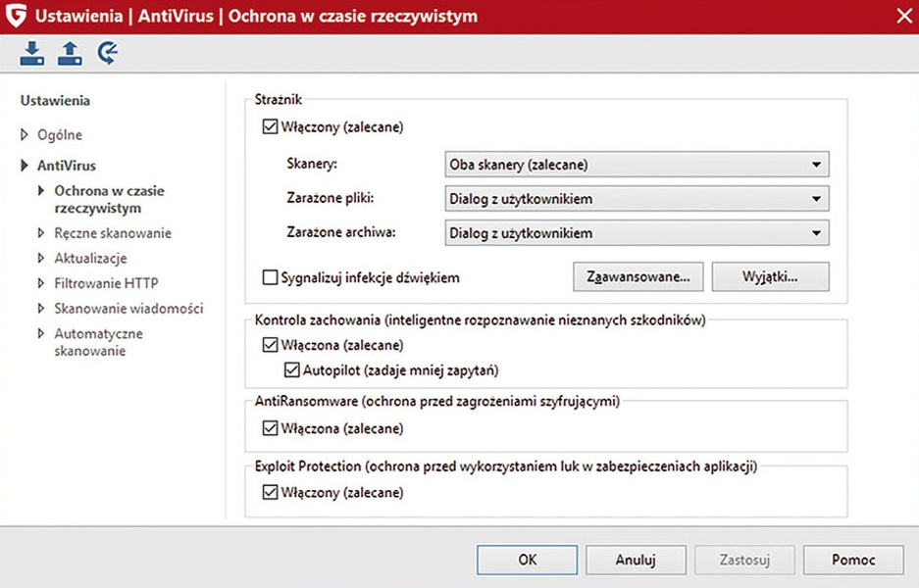The width and height of the screenshot is (919, 588).
Task: Disable Autopilot (zadaje mniej zapytań)
Action: point(291,367)
